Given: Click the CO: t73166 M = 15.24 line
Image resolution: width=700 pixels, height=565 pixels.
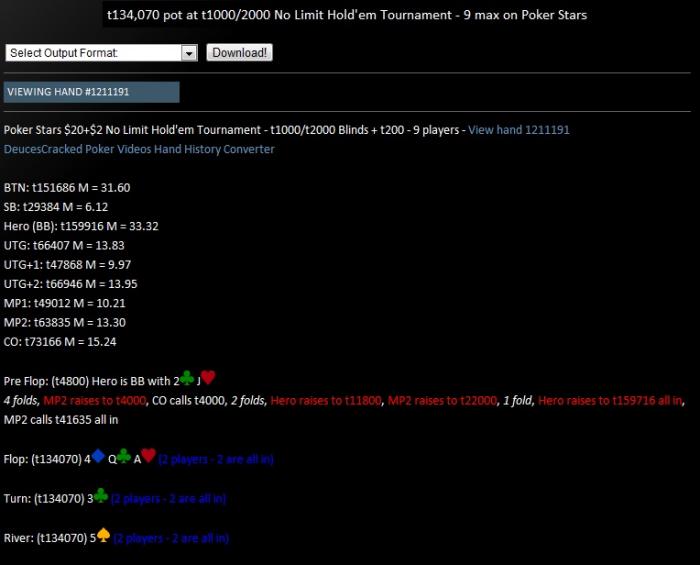Looking at the screenshot, I should (60, 341).
